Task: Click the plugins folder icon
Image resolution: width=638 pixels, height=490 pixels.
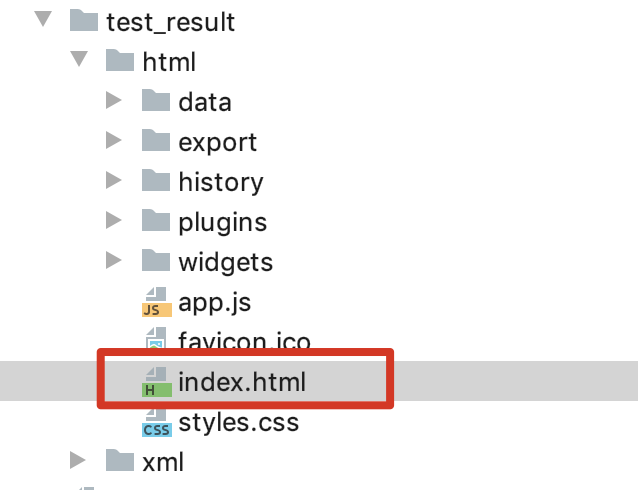Action: (x=156, y=221)
